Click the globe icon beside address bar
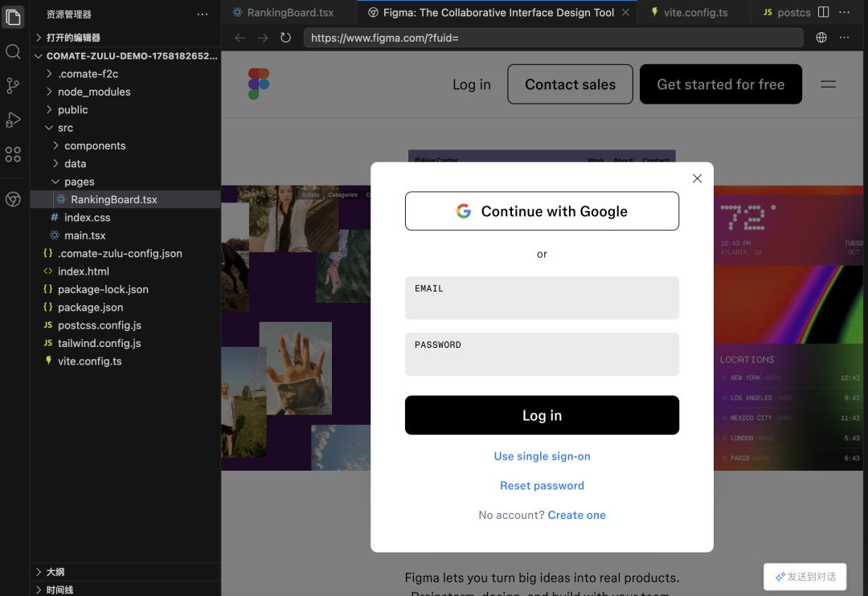This screenshot has height=596, width=868. tap(821, 38)
